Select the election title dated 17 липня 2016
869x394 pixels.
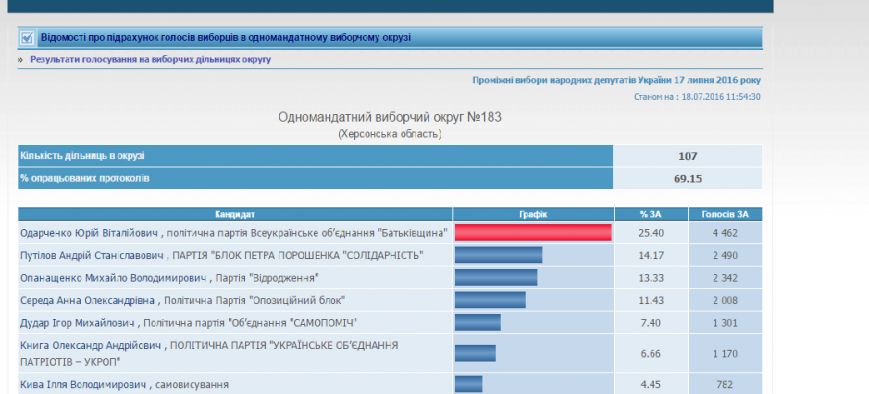(x=616, y=80)
